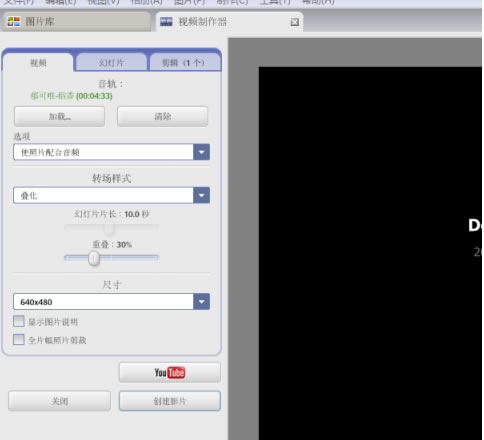This screenshot has height=440, width=484.
Task: Enable the 显示图片说明 checkbox
Action: coord(19,321)
